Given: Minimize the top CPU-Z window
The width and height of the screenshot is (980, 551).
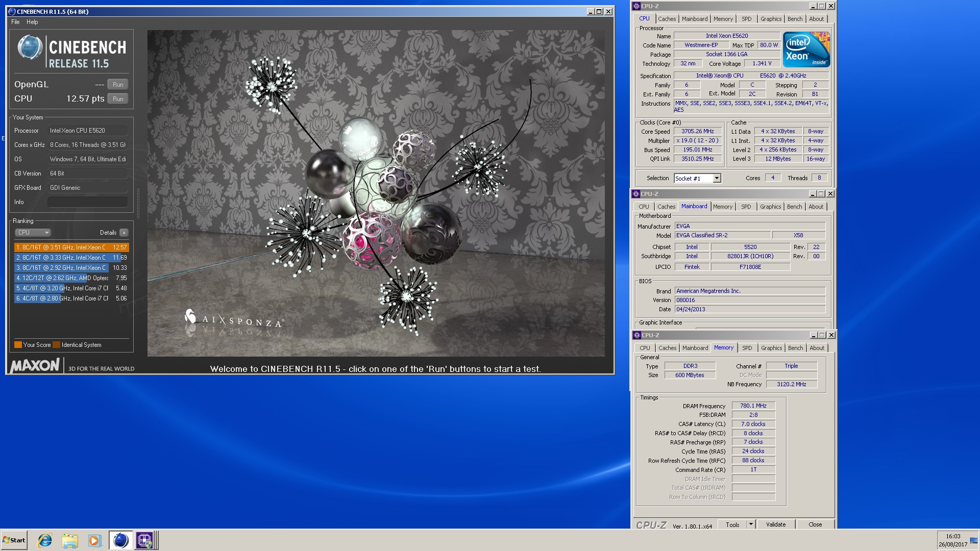Looking at the screenshot, I should (813, 6).
